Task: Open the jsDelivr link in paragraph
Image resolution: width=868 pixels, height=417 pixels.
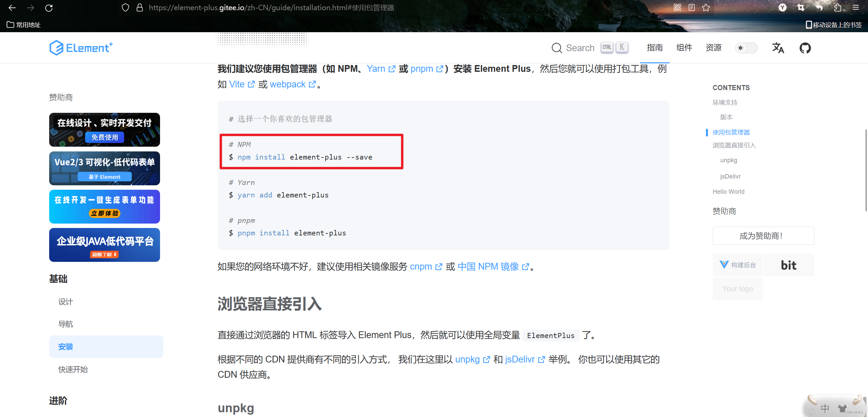Action: (525, 359)
